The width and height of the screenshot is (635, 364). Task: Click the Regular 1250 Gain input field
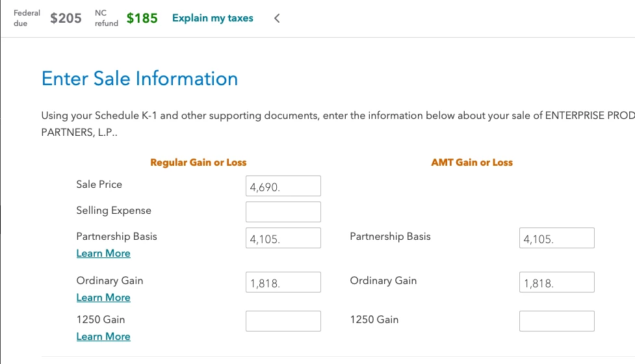pyautogui.click(x=283, y=320)
